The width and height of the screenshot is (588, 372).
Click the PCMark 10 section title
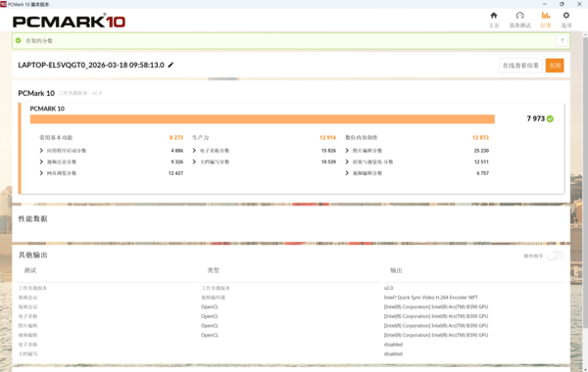click(36, 93)
